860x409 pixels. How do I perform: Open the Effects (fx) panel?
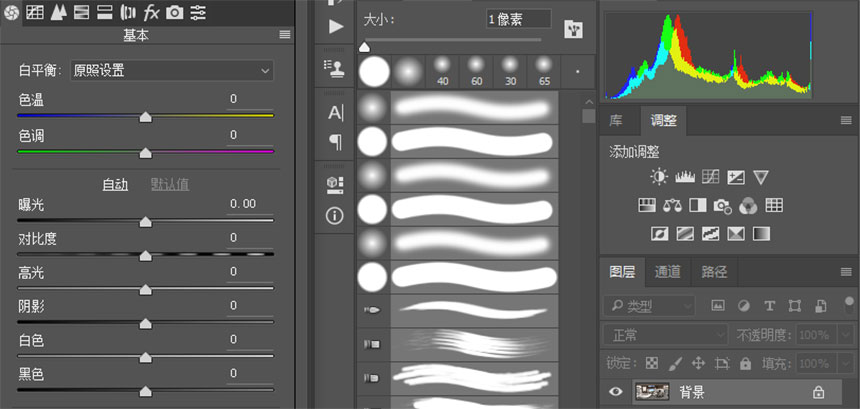pyautogui.click(x=151, y=12)
